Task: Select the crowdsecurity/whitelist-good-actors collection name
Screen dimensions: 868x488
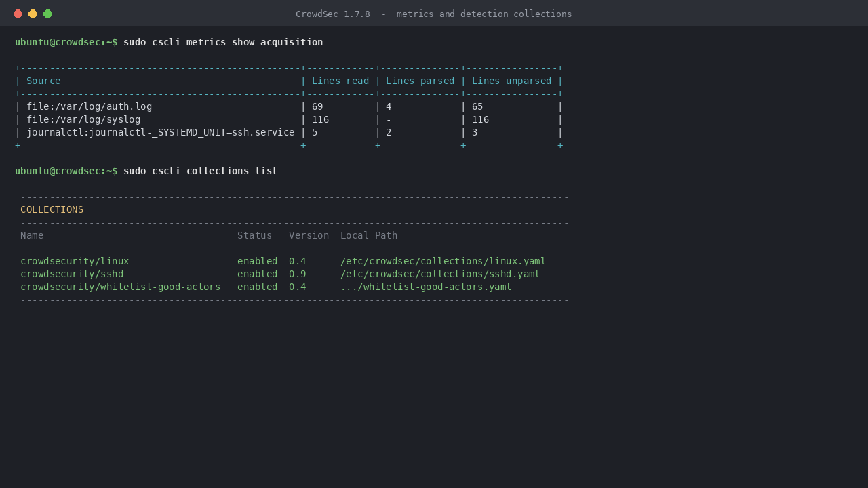Action: coord(121,287)
